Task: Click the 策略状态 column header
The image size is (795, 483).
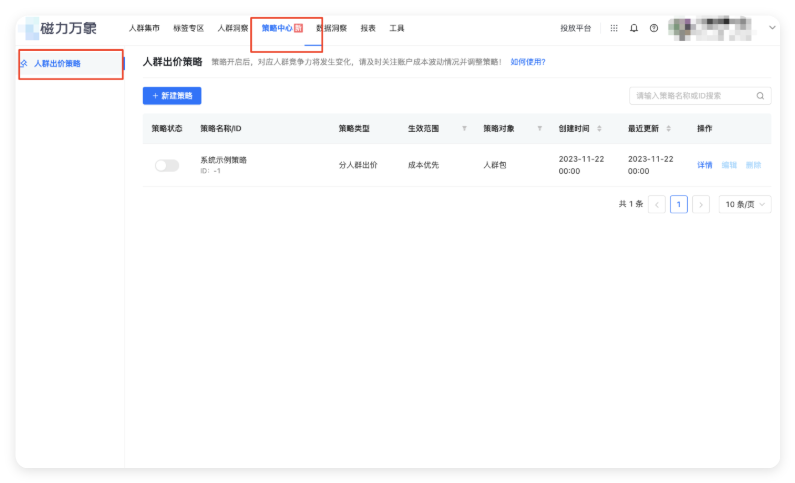Action: pyautogui.click(x=167, y=129)
